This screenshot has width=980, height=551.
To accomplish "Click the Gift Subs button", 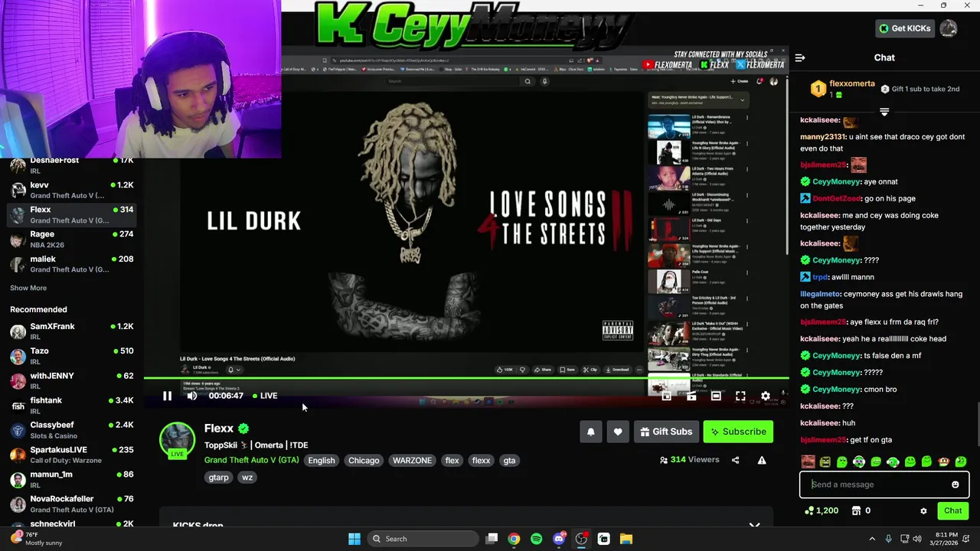I will click(666, 432).
